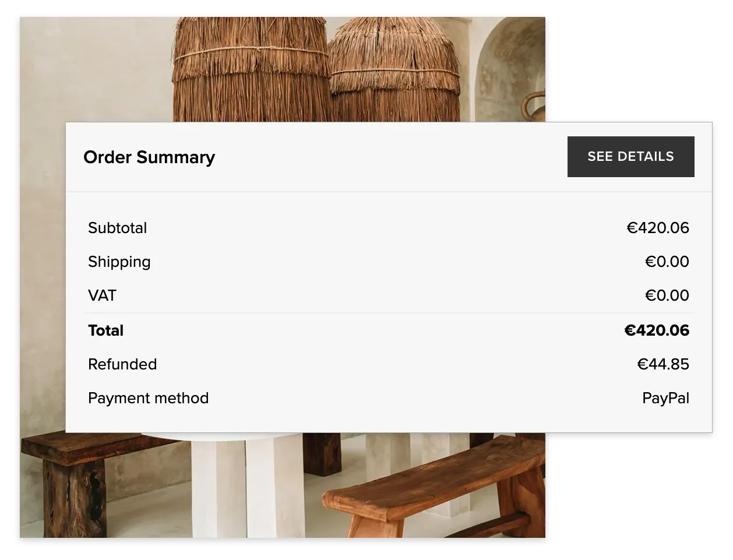Click the Shipping cost €0.00 value

pyautogui.click(x=667, y=262)
